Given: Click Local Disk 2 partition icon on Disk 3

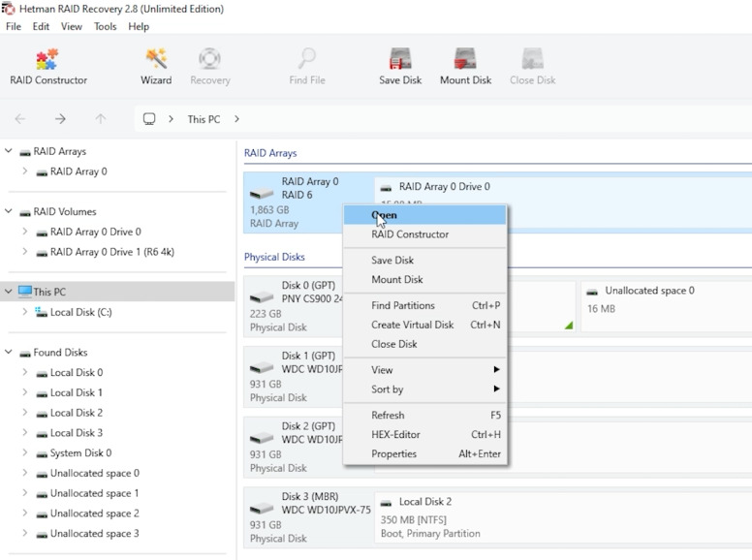Looking at the screenshot, I should (386, 503).
